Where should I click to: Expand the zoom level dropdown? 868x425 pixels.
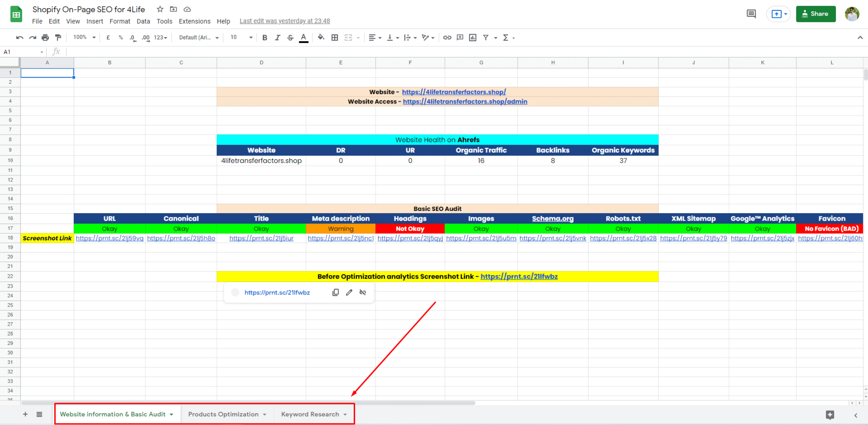click(x=94, y=37)
